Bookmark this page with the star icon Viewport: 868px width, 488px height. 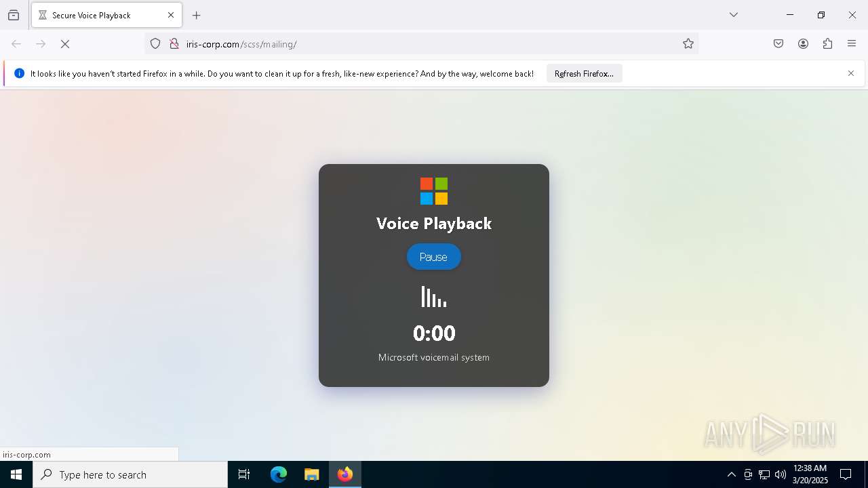pyautogui.click(x=688, y=44)
